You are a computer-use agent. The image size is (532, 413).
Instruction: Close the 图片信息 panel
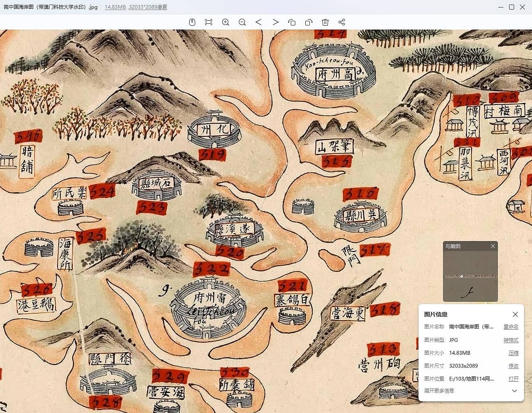(515, 314)
